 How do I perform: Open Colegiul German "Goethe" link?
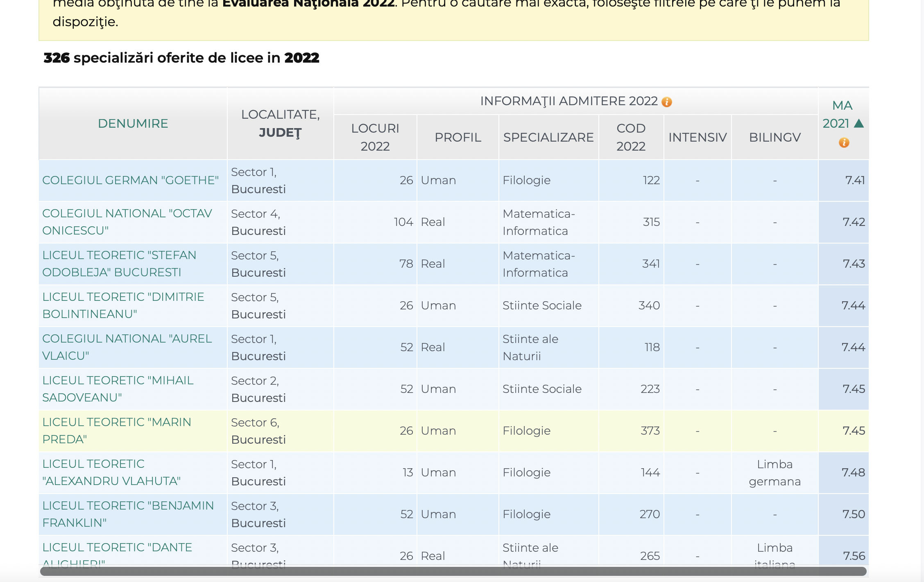130,180
